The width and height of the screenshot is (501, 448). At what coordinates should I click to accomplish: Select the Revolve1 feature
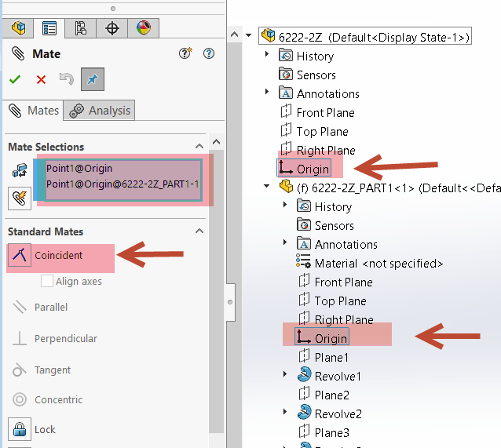tap(329, 376)
